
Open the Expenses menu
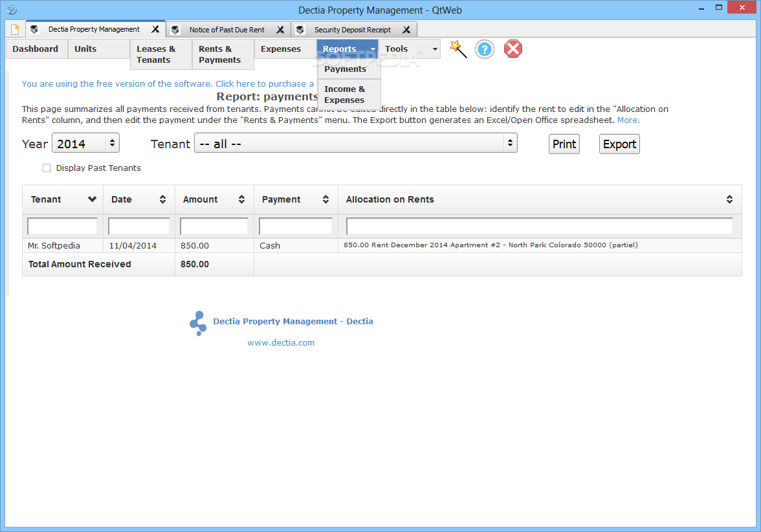(285, 49)
